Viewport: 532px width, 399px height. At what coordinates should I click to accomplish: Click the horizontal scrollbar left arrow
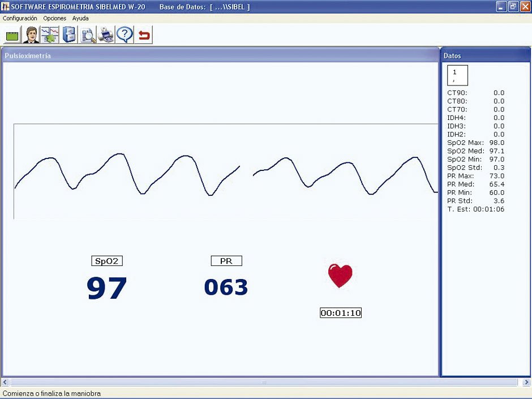click(x=6, y=383)
